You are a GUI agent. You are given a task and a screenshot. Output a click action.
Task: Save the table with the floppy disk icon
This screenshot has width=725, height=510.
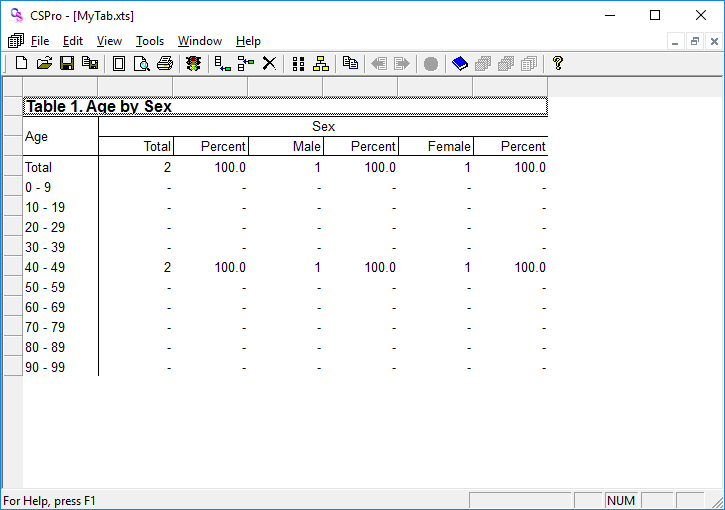coord(67,63)
